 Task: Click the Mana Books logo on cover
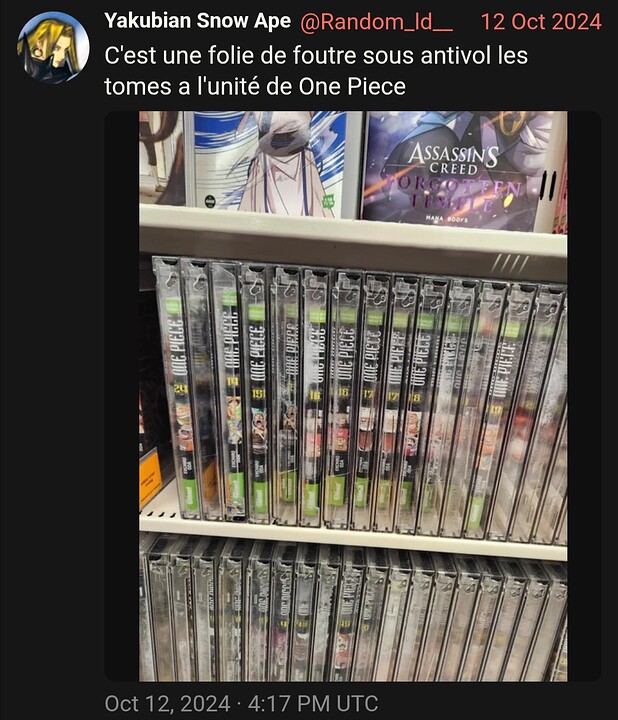(447, 219)
